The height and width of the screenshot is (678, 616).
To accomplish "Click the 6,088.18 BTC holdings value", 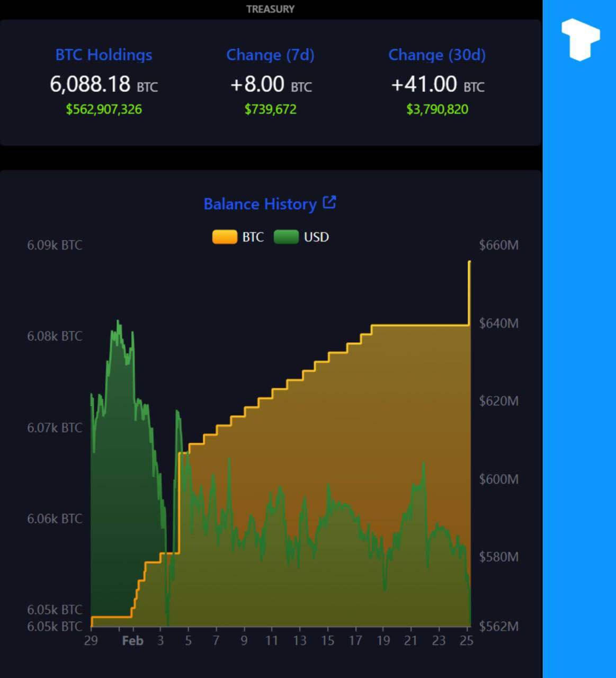I will [x=104, y=84].
